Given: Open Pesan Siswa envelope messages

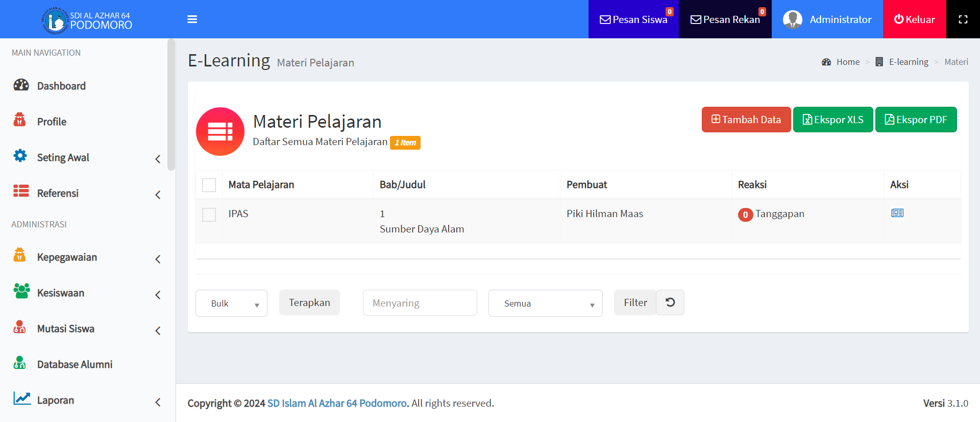Looking at the screenshot, I should point(633,19).
